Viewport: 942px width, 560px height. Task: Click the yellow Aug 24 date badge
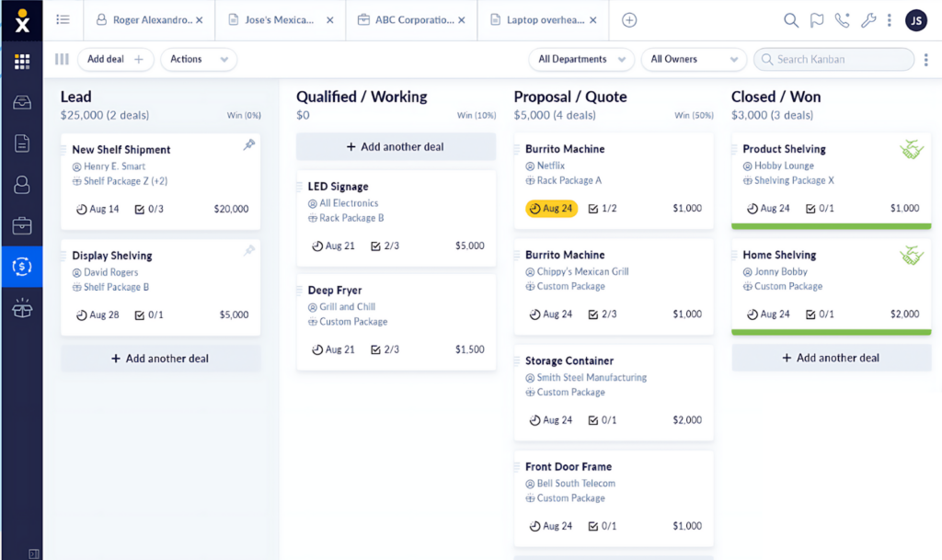click(x=551, y=209)
